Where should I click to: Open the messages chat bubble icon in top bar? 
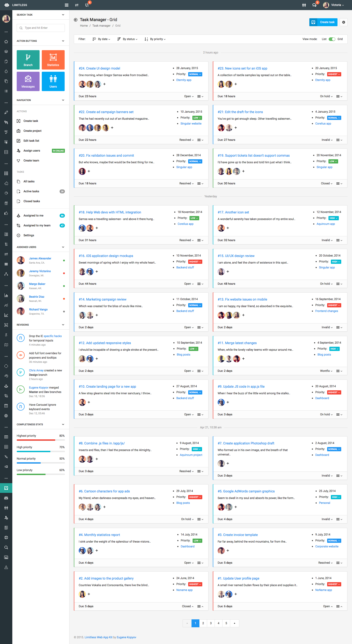click(x=314, y=5)
